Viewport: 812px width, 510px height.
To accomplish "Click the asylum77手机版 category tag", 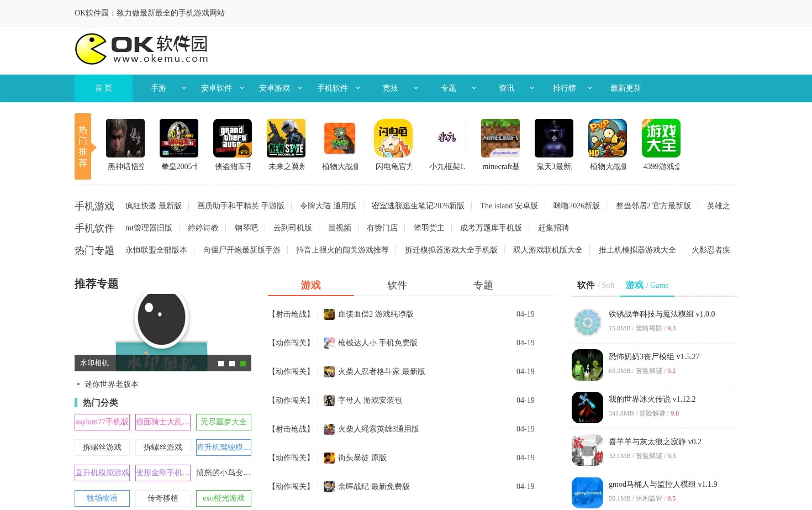I will [102, 422].
